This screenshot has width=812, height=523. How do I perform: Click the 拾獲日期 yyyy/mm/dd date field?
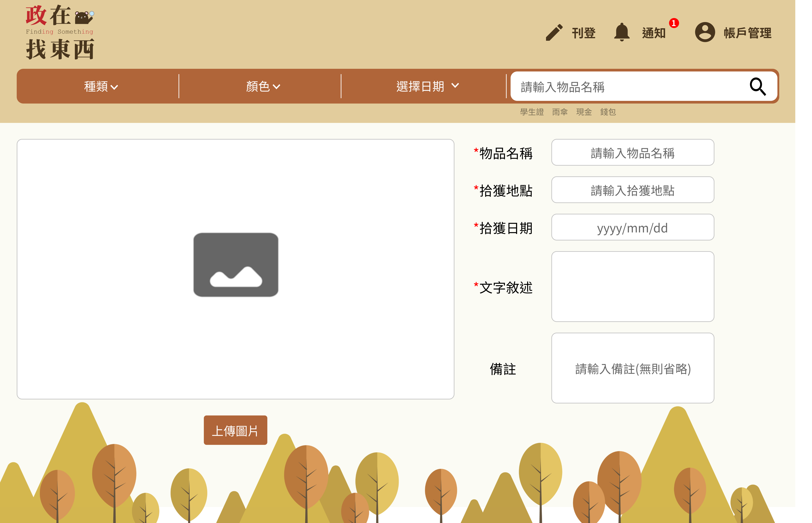click(633, 227)
